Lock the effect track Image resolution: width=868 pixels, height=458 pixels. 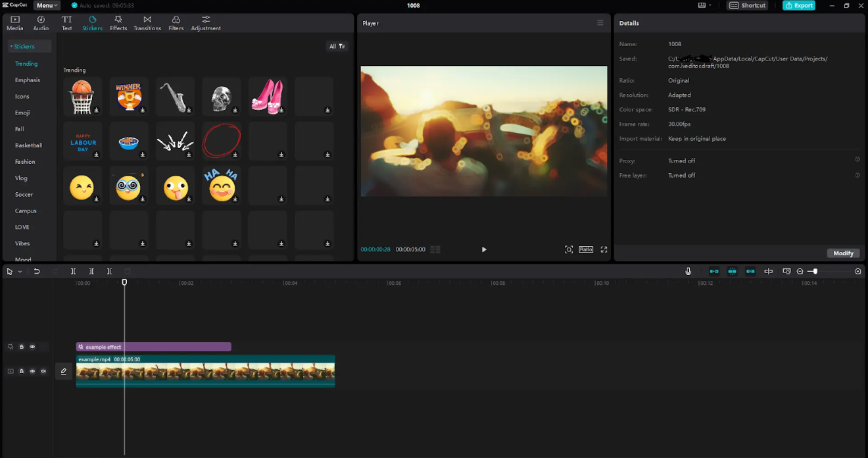21,347
